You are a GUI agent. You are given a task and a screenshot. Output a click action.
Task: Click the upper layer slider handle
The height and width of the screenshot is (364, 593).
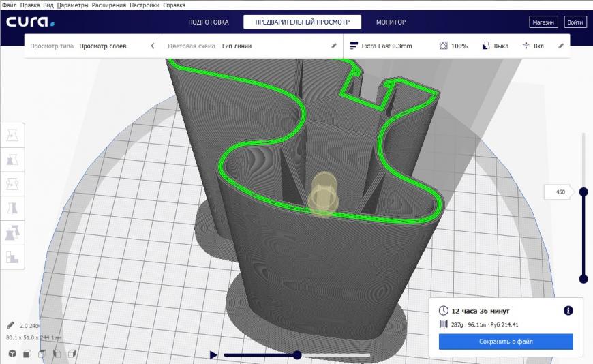(x=583, y=192)
